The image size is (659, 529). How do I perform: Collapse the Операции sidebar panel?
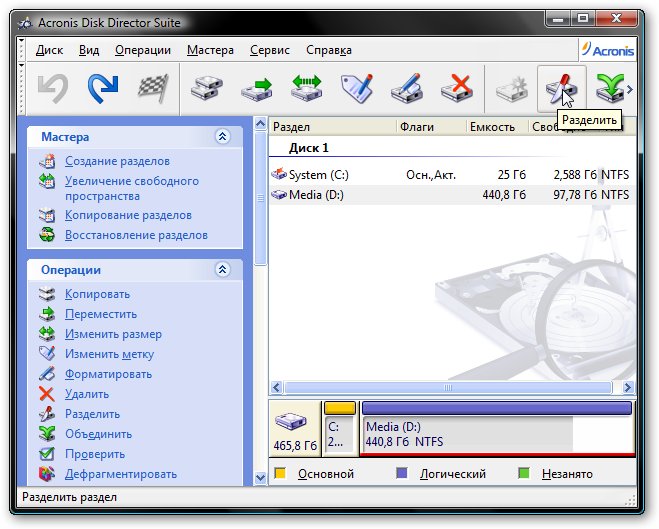[222, 269]
